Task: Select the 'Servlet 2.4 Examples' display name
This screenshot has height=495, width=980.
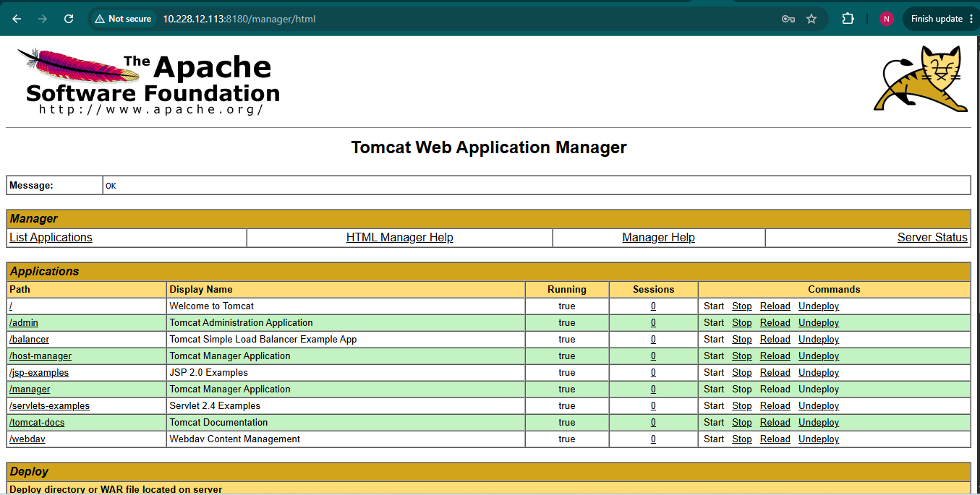Action: (x=215, y=406)
